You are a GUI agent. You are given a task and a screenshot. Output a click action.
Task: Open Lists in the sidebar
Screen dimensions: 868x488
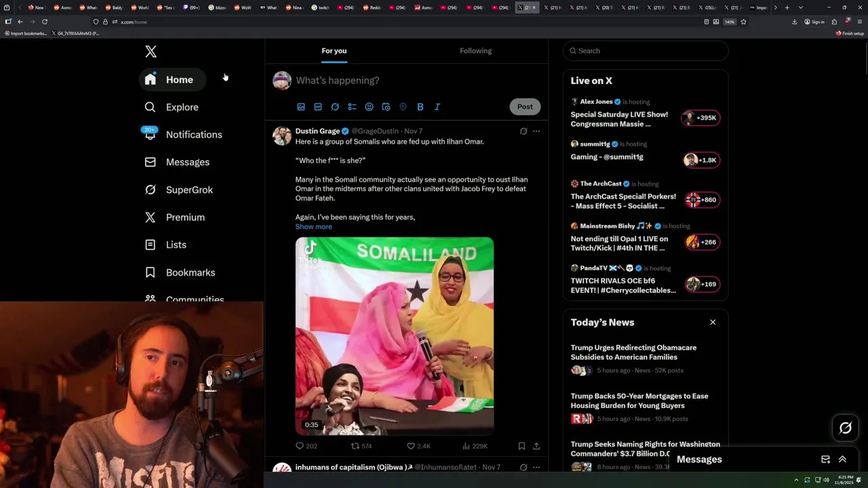(x=165, y=245)
